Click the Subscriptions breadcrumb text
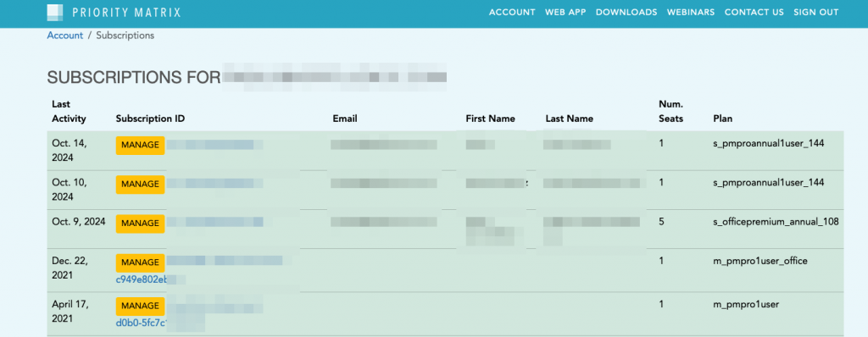Screen dimensions: 868x337 tap(125, 36)
